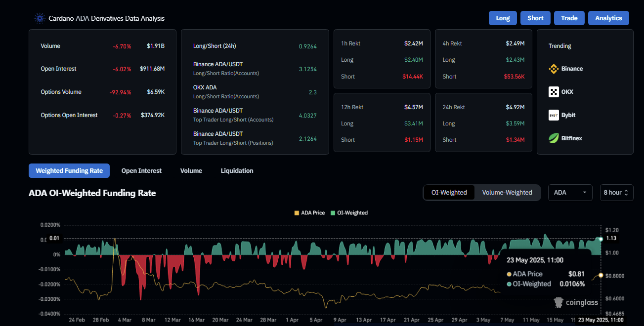Click the Long button
The height and width of the screenshot is (326, 644).
[503, 18]
